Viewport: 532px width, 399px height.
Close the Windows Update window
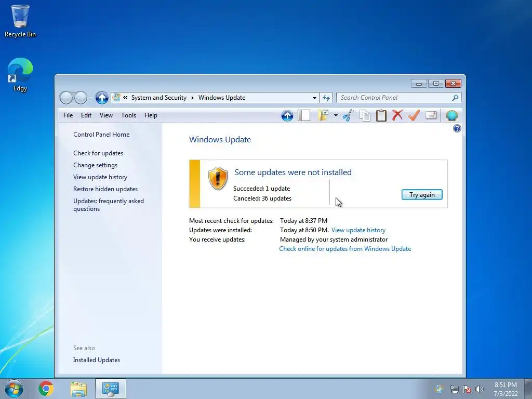click(x=453, y=84)
